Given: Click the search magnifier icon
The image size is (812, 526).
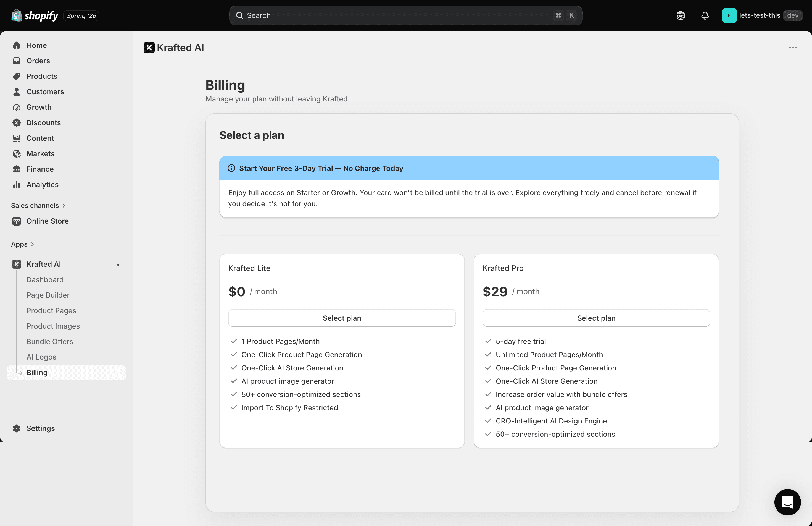Looking at the screenshot, I should [x=239, y=15].
